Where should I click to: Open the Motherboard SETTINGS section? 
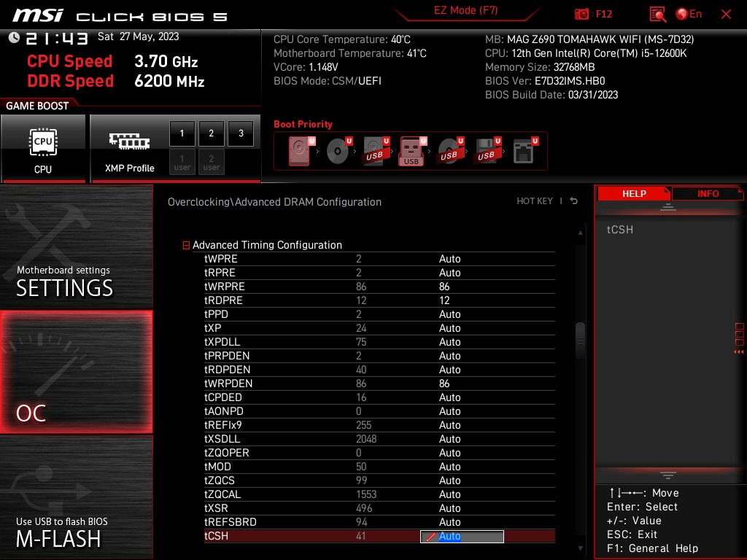coord(76,246)
